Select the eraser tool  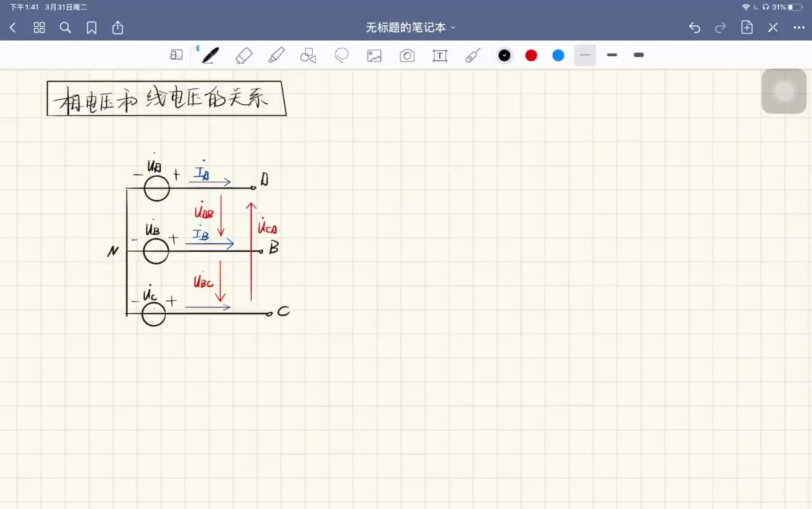point(243,55)
